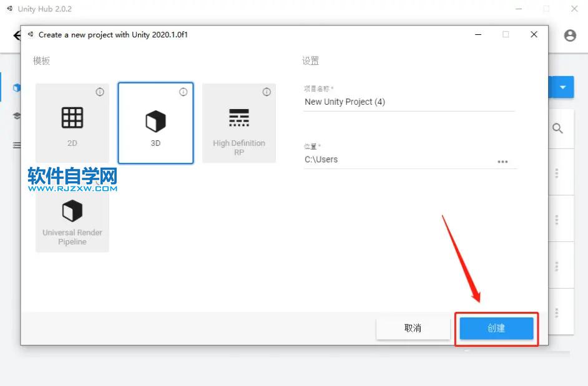Open info icon on 2D template

(100, 92)
